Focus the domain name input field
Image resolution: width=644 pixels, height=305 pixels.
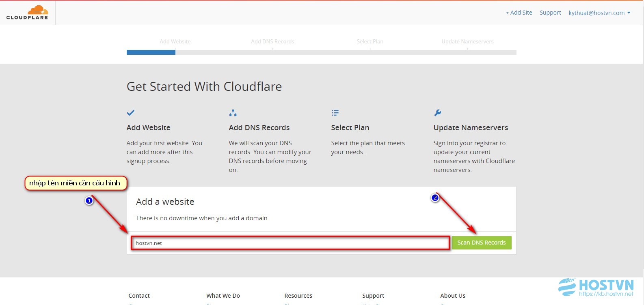pyautogui.click(x=290, y=243)
